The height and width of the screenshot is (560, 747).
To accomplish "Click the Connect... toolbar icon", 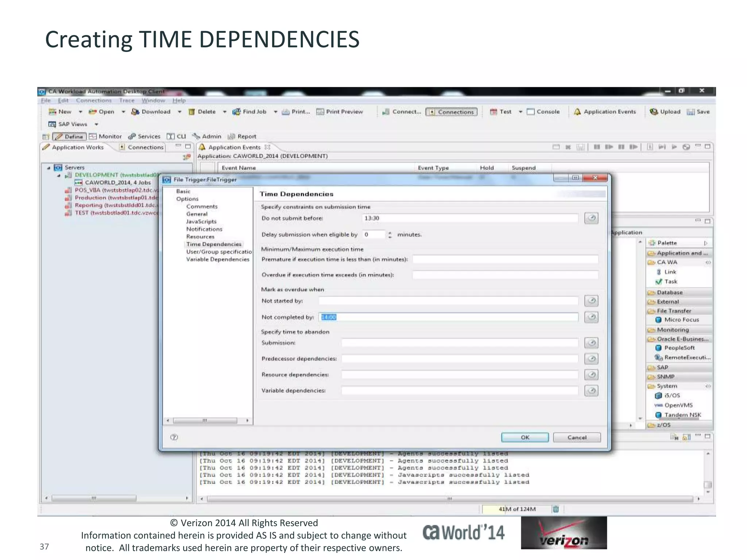I will click(x=386, y=112).
